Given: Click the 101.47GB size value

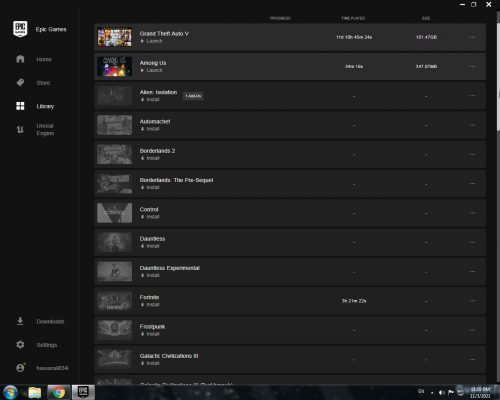Looking at the screenshot, I should pyautogui.click(x=426, y=37).
